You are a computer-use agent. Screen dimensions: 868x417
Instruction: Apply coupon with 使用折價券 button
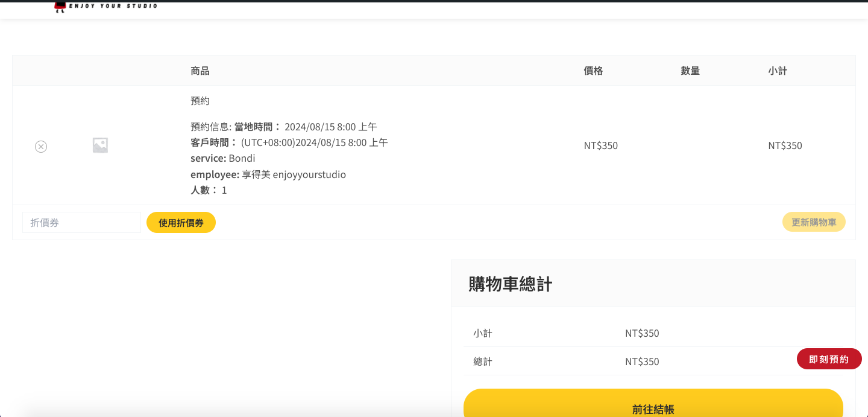[x=181, y=223]
